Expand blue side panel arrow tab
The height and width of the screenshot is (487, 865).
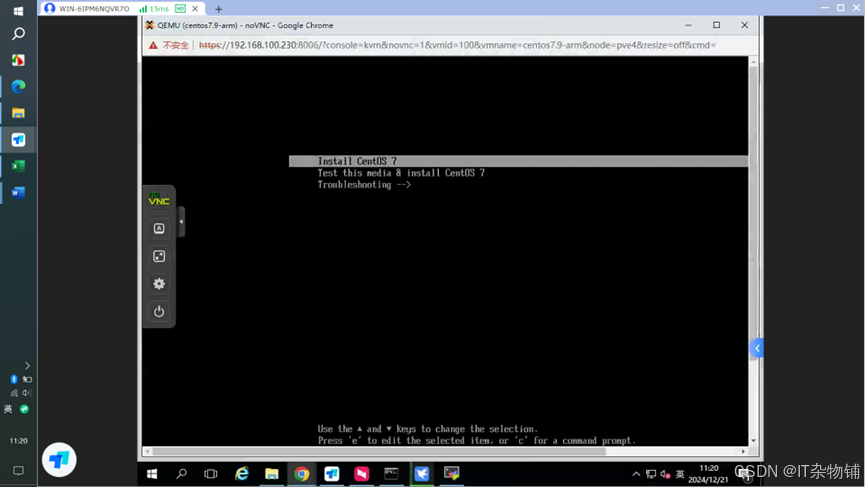(x=757, y=348)
